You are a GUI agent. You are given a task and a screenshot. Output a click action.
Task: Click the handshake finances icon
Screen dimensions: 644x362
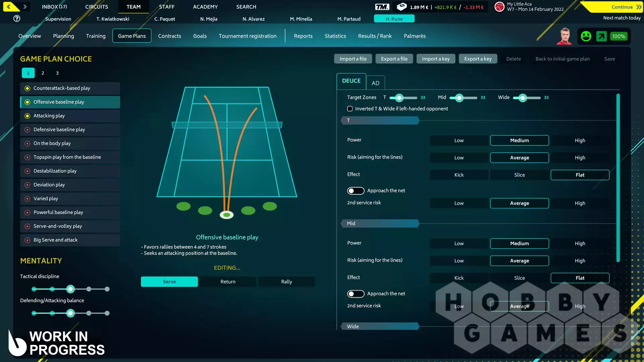point(401,7)
